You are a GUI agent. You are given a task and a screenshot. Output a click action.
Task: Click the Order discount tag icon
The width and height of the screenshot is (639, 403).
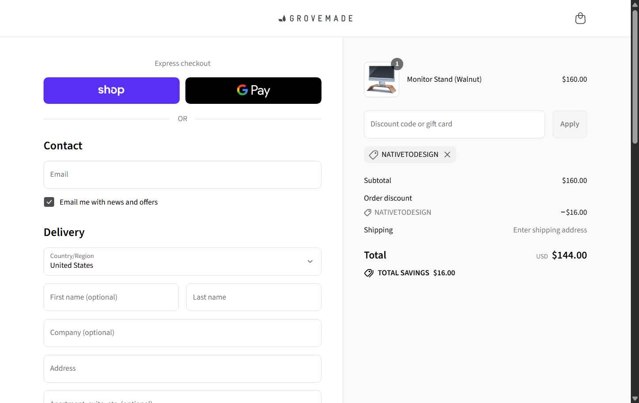tap(368, 212)
